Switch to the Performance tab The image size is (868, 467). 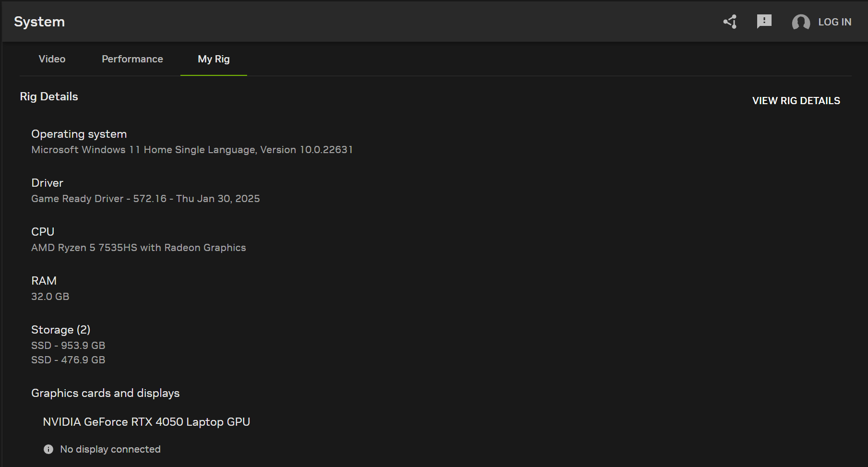[x=132, y=59]
